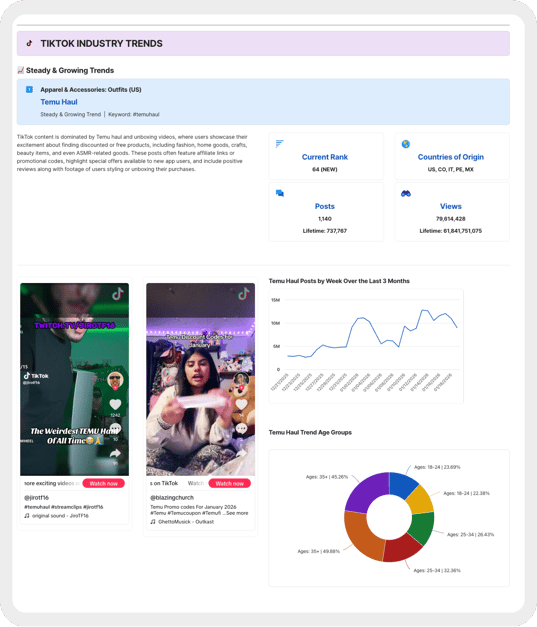Click the Lifetime: 737,767 posts text
Viewport: 537px width, 627px height.
click(x=325, y=231)
